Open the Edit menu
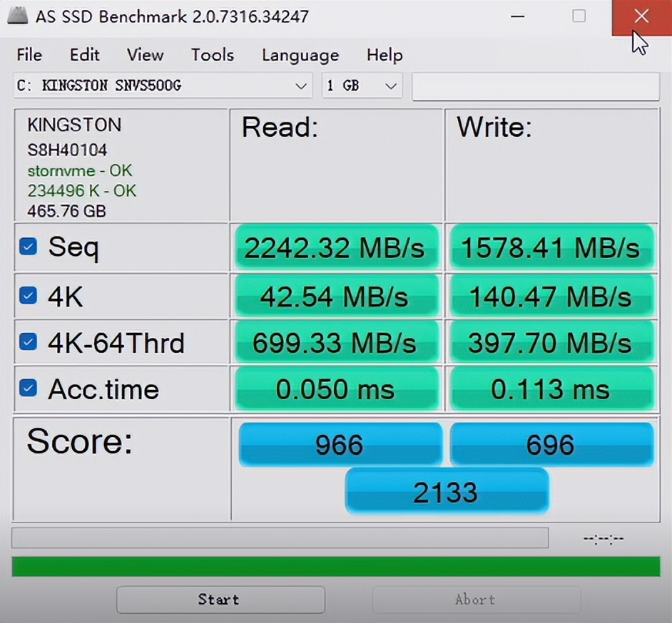 (x=84, y=55)
